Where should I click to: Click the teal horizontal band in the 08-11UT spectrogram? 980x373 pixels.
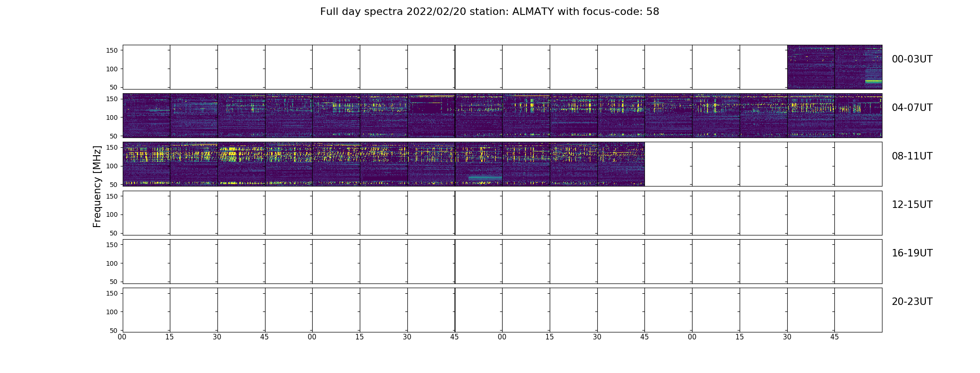point(485,178)
